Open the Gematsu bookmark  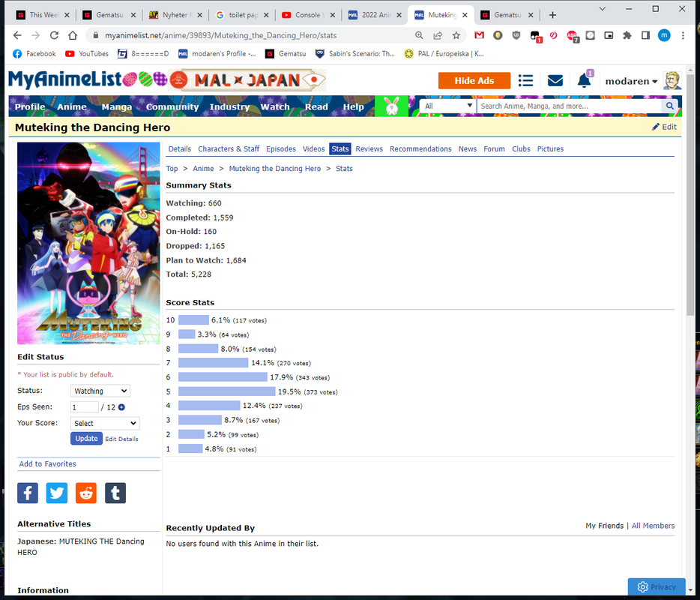(286, 53)
